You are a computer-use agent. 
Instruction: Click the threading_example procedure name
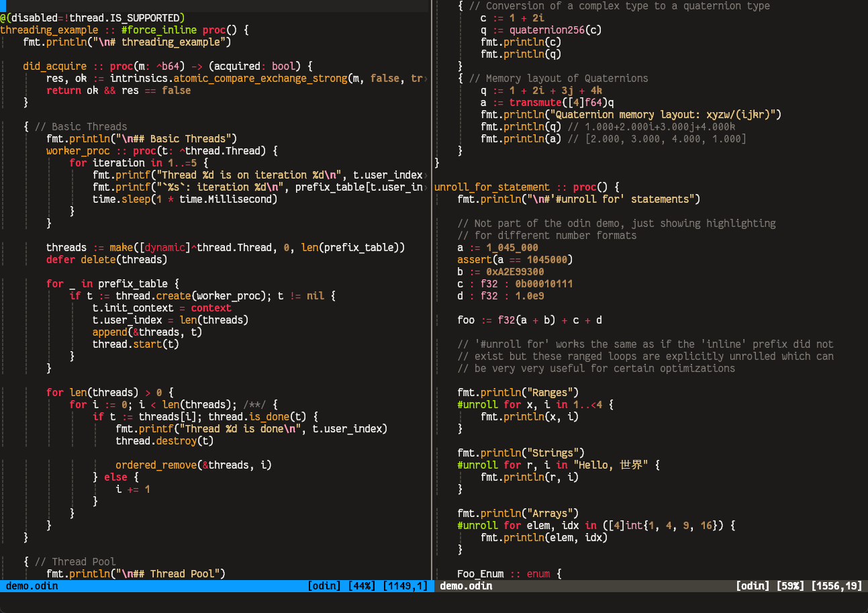pos(49,30)
